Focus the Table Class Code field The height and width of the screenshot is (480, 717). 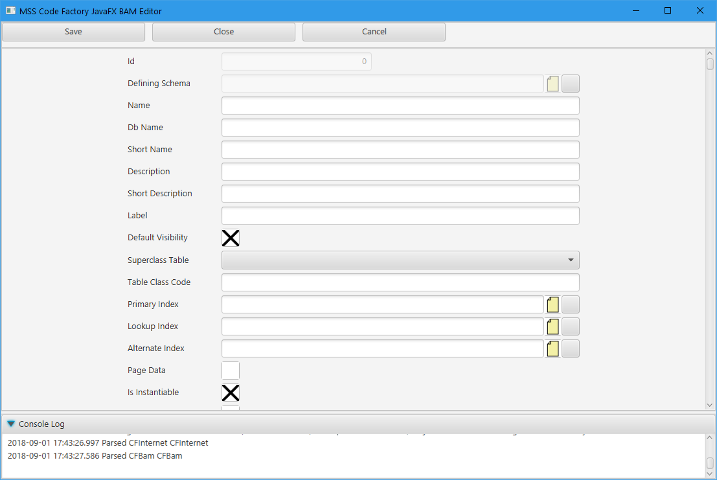[x=400, y=282]
